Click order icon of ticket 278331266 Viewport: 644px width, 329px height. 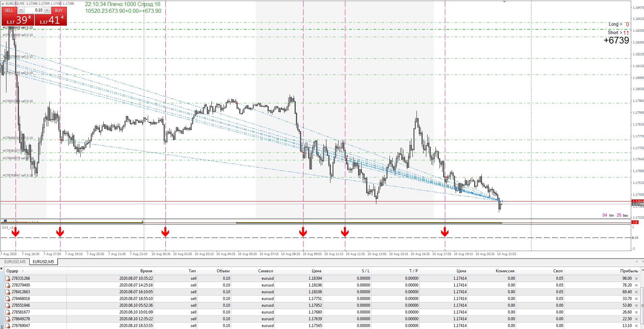8,278
